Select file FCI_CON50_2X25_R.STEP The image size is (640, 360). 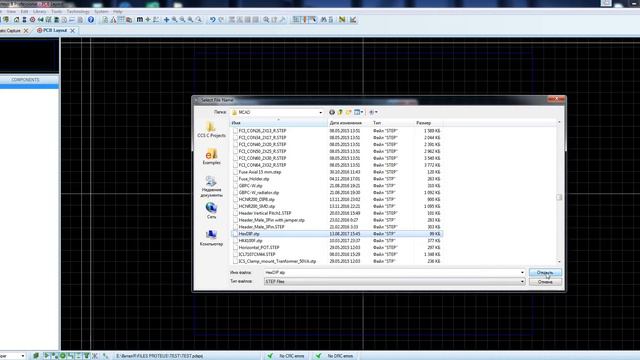tap(262, 151)
